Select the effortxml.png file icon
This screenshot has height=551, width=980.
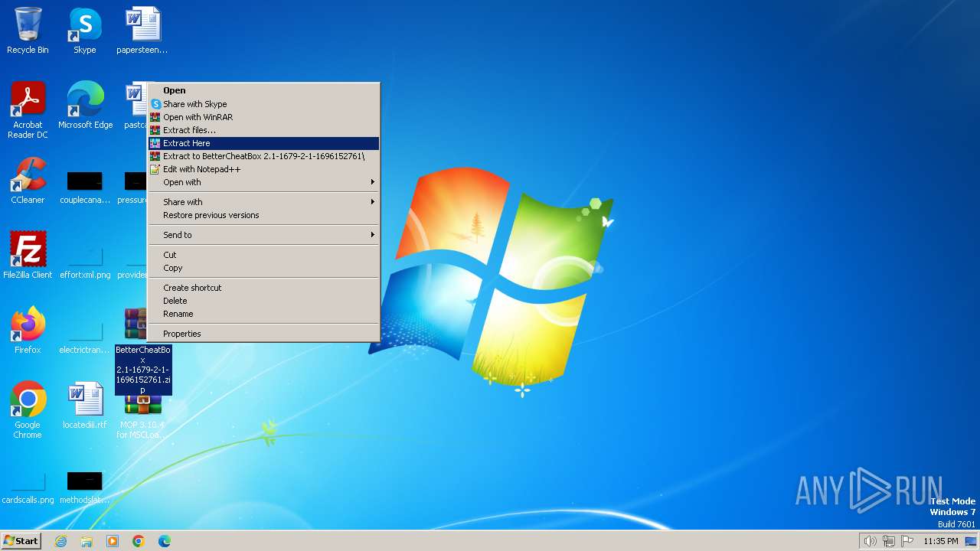click(x=85, y=262)
